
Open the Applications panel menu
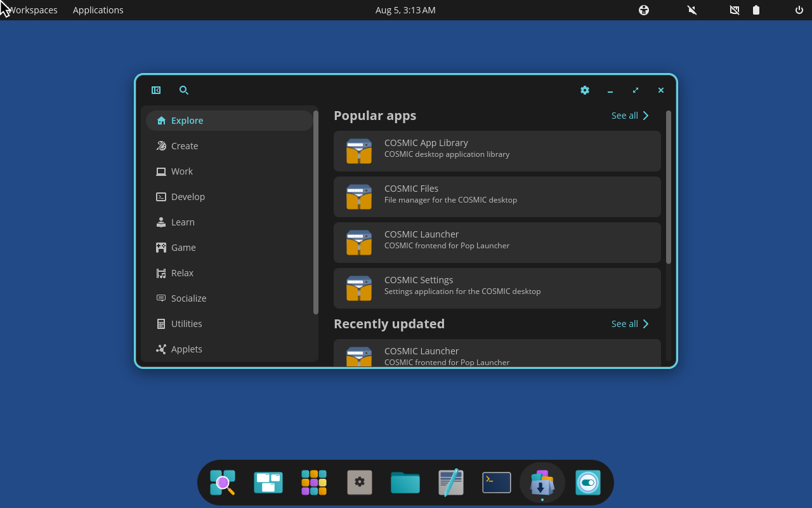pos(98,10)
